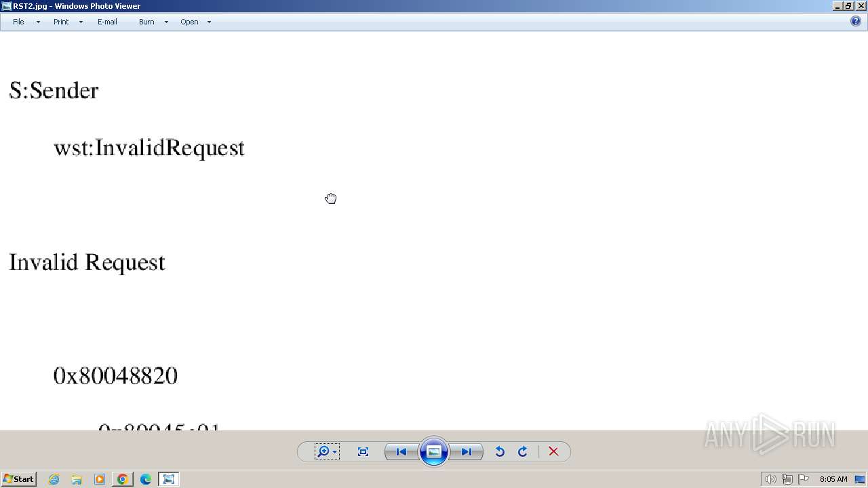The image size is (868, 488).
Task: Expand the Open dropdown arrow
Action: click(209, 22)
